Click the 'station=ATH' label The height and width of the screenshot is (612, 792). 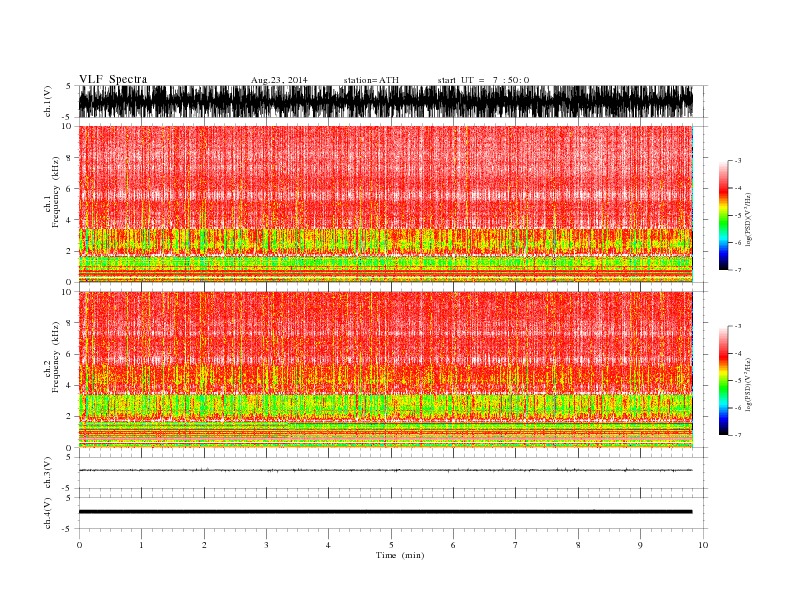371,80
